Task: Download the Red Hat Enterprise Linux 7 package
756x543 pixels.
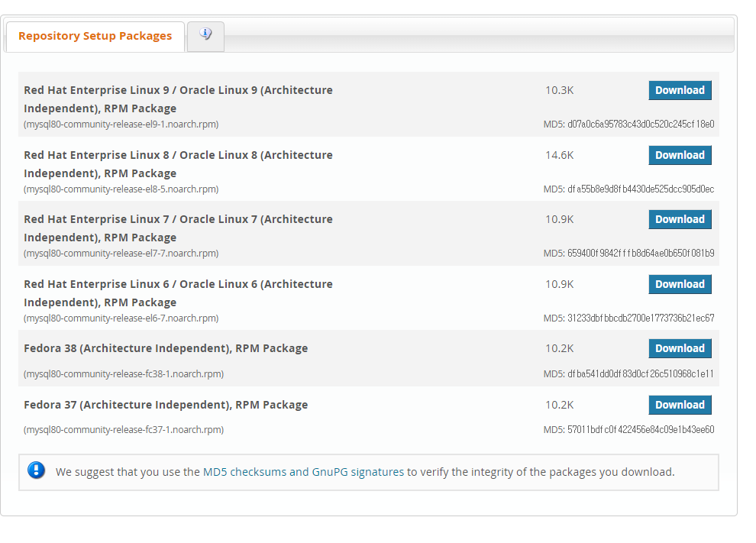Action: (x=680, y=219)
